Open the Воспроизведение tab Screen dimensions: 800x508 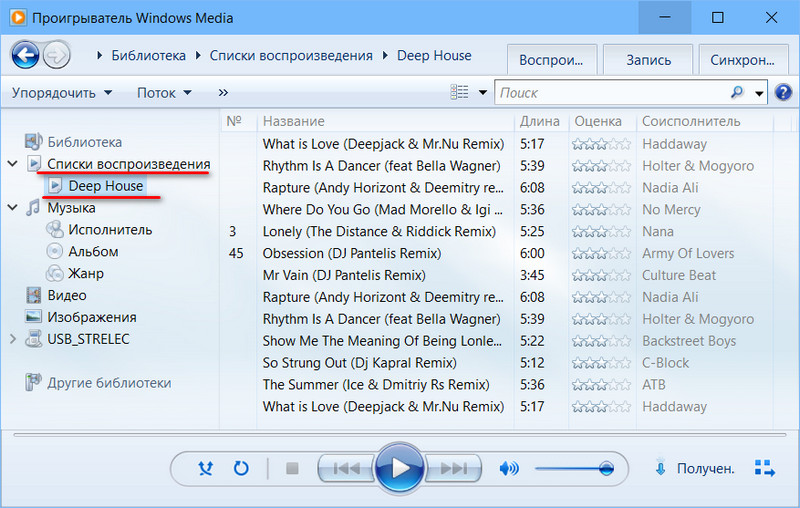coord(551,60)
